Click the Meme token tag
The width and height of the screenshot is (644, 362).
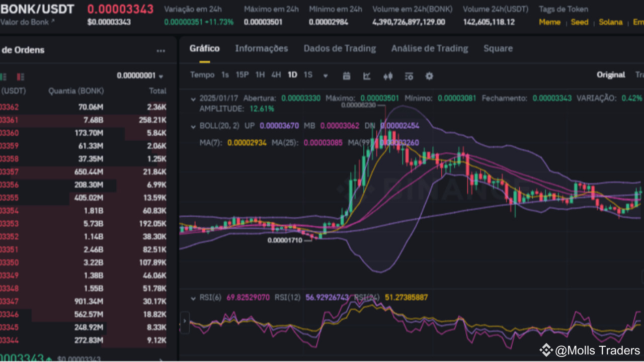point(549,22)
